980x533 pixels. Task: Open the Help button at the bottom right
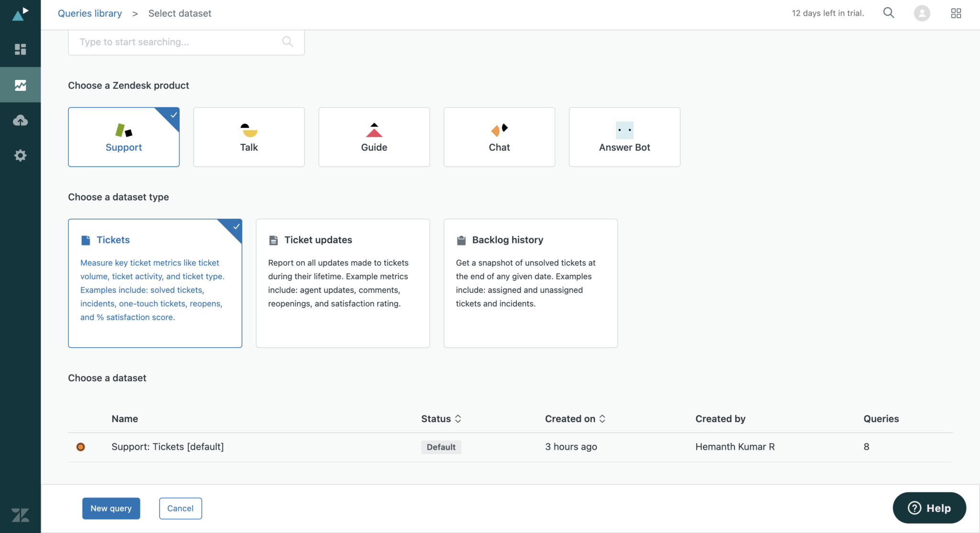[x=929, y=508]
